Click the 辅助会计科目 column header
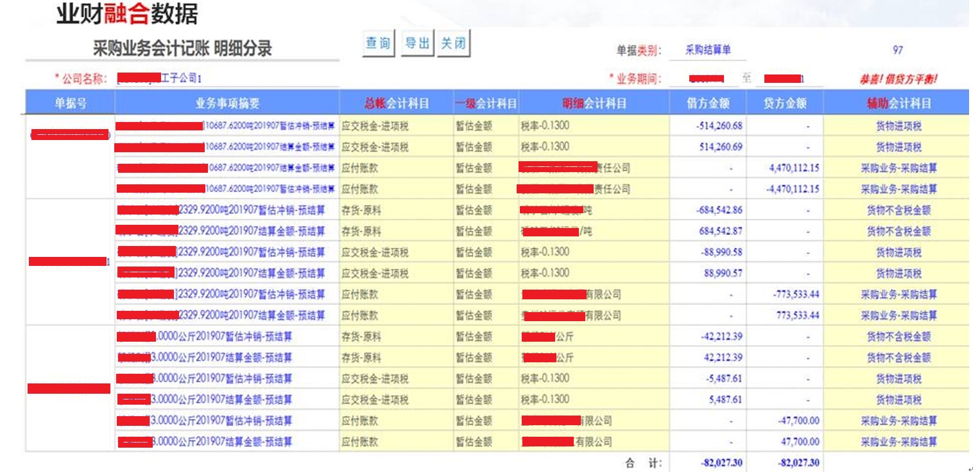 click(898, 103)
